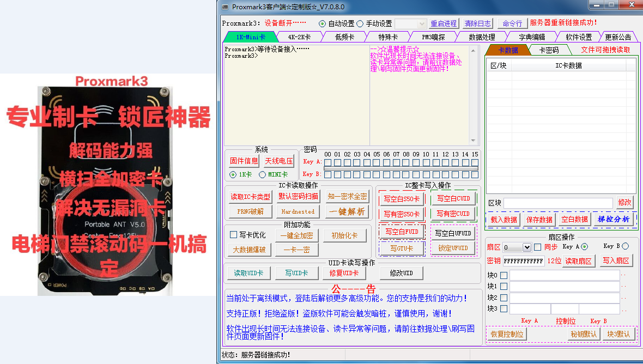Open the 数据处理 tab
The height and width of the screenshot is (364, 643).
482,37
